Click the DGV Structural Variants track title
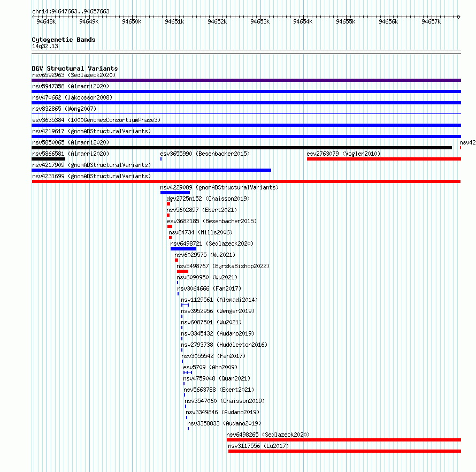 point(75,68)
